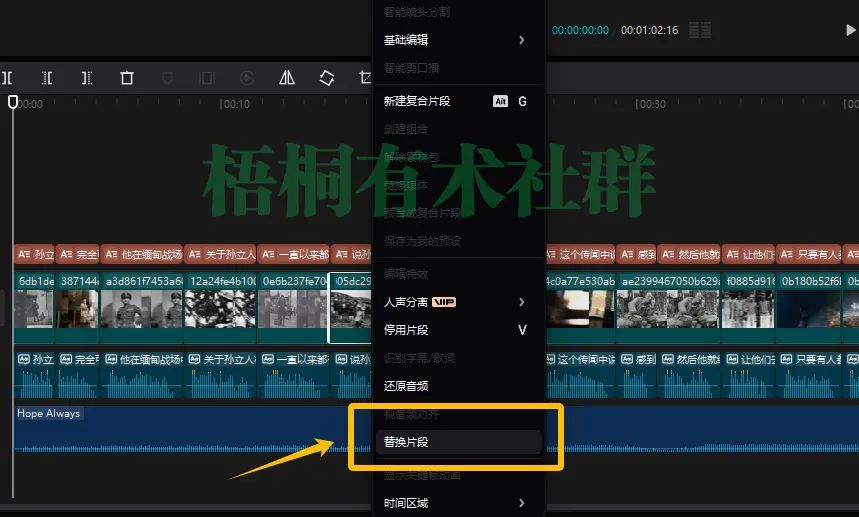Click the greyed reverse playback icon
859x517 pixels.
point(247,78)
